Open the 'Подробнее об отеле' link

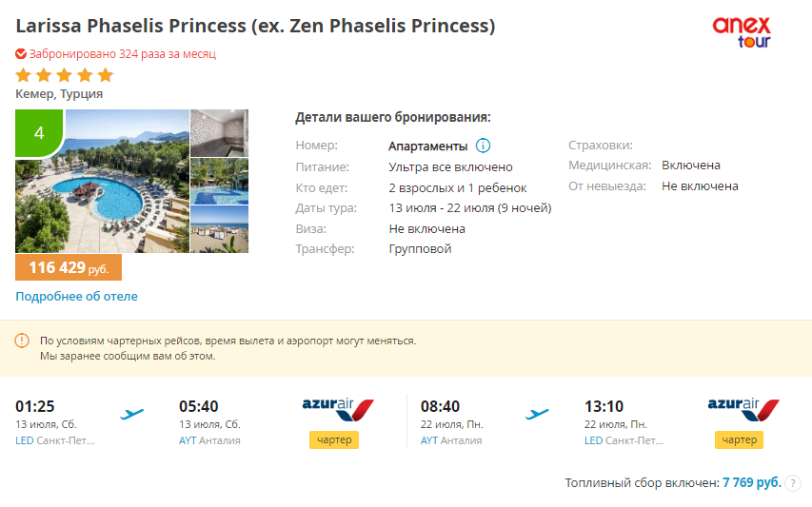[77, 297]
